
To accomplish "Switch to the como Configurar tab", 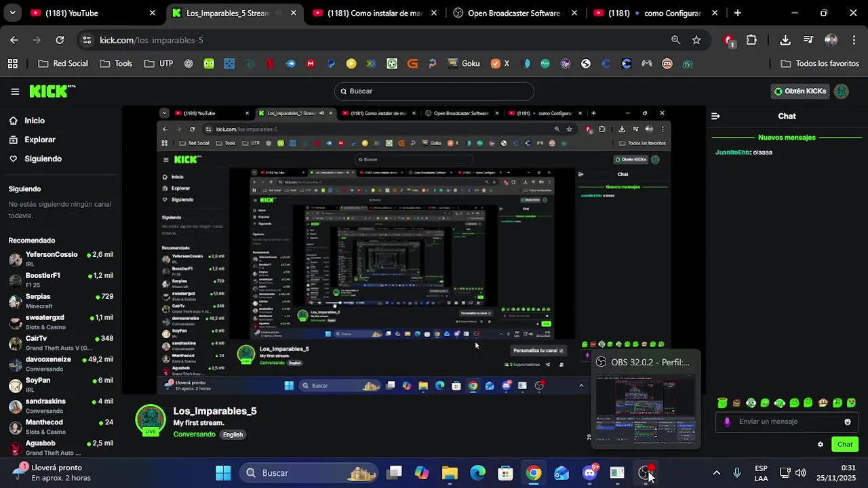I will pyautogui.click(x=656, y=13).
